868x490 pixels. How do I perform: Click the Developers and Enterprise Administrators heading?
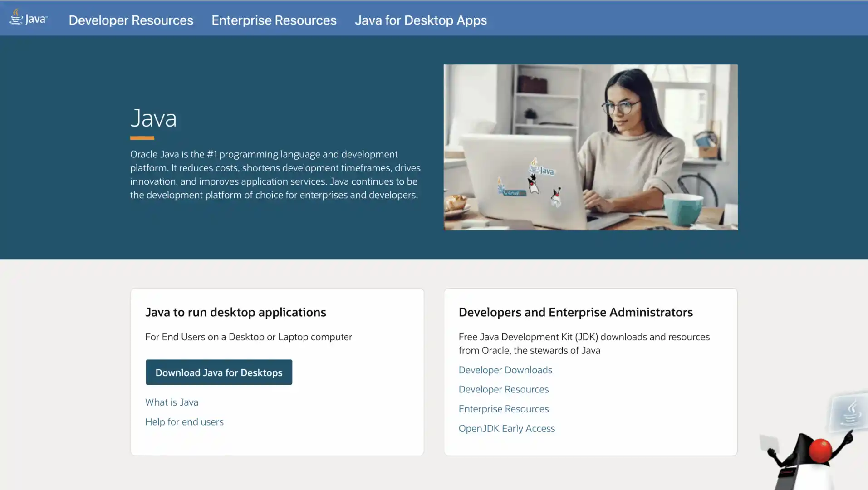(575, 312)
